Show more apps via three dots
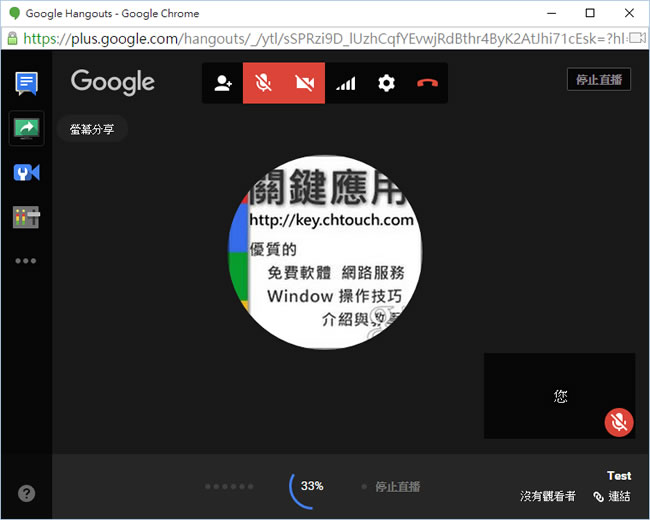Viewport: 650px width, 520px height. pos(26,261)
